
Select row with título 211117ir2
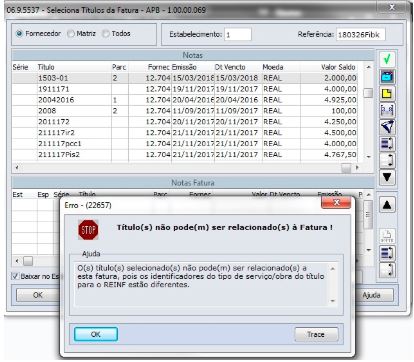[x=185, y=133]
